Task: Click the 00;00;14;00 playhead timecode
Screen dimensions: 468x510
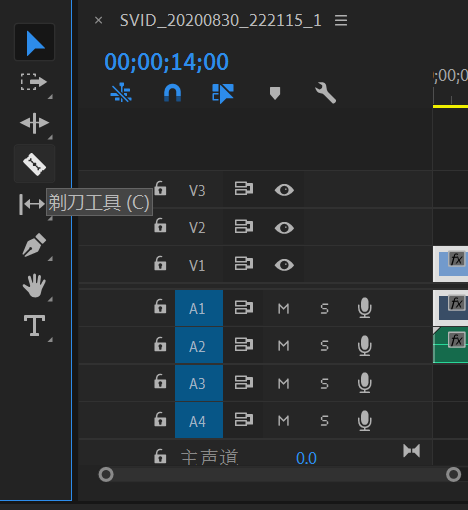Action: click(x=166, y=62)
